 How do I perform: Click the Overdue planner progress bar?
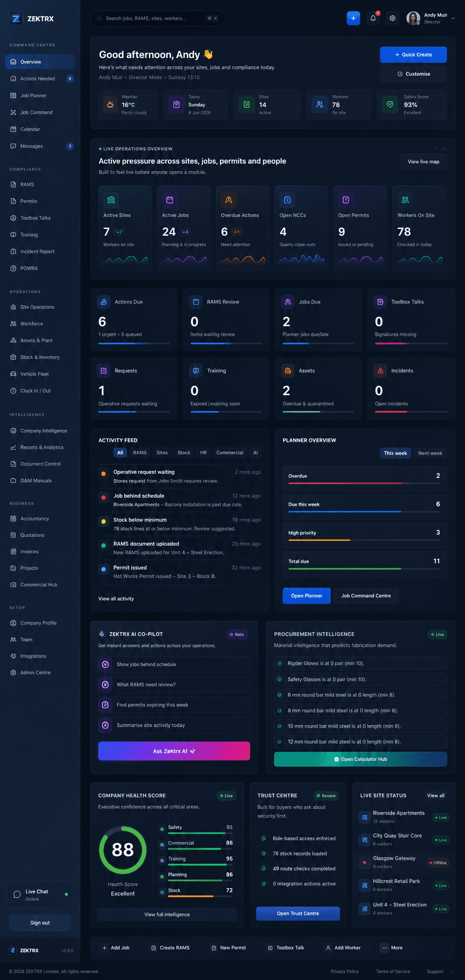pyautogui.click(x=364, y=483)
